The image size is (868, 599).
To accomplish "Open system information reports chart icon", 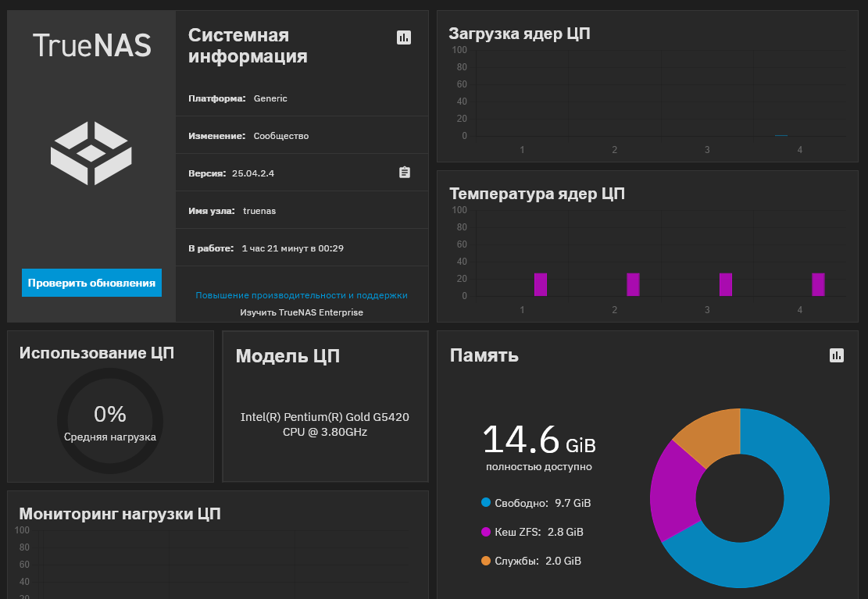I will click(x=404, y=37).
